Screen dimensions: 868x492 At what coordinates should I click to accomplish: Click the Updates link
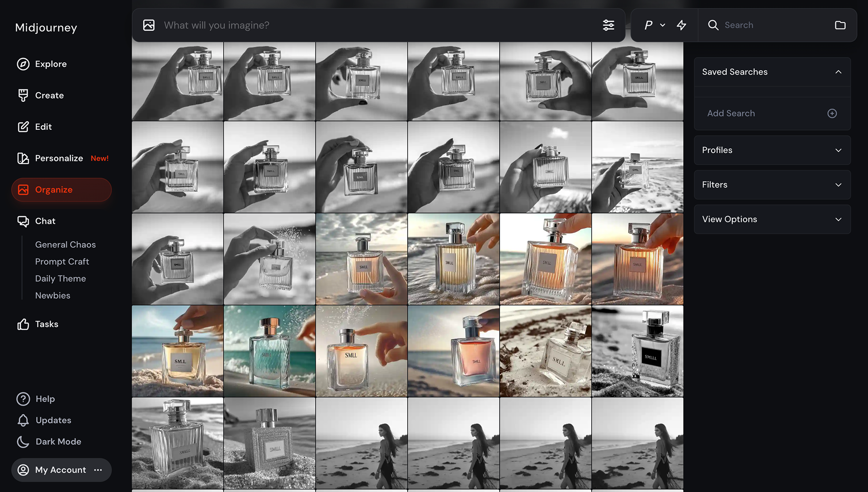(53, 421)
